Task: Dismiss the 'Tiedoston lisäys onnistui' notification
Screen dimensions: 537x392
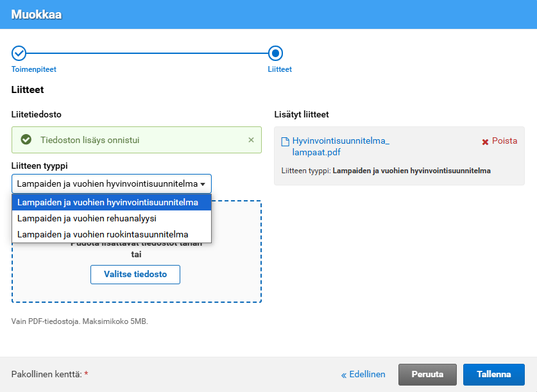Action: (251, 140)
